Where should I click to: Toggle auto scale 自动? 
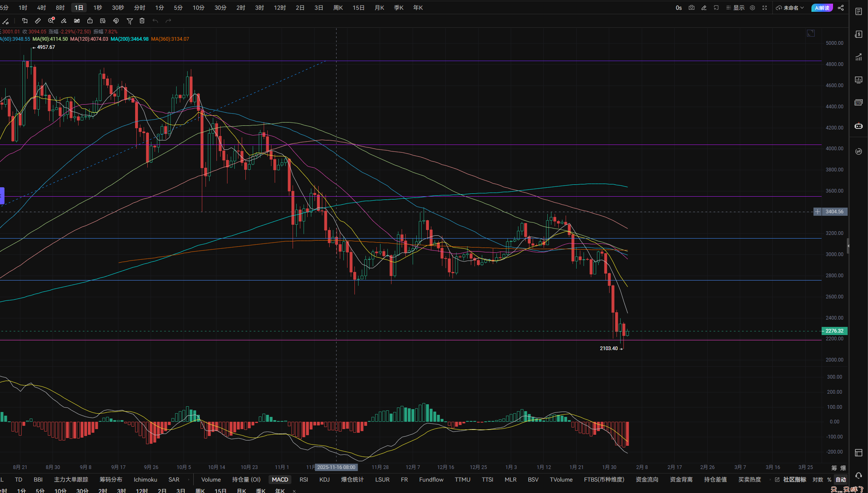pos(841,480)
